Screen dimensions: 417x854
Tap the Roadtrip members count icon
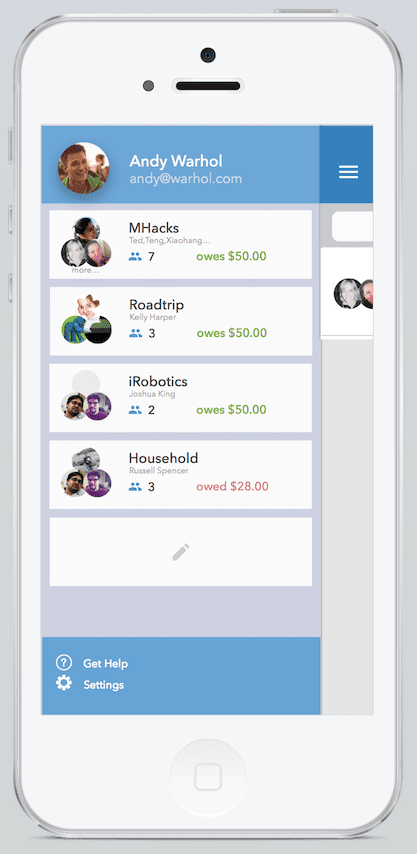click(x=135, y=333)
